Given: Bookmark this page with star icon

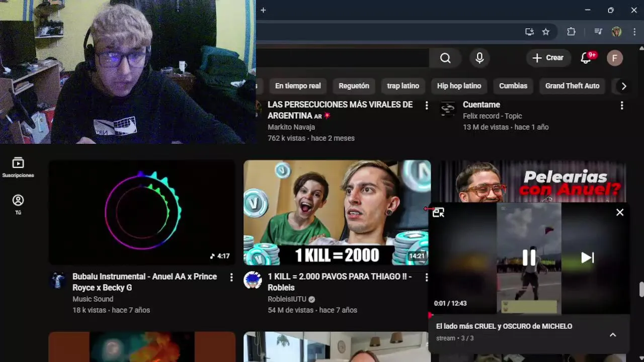Looking at the screenshot, I should tap(546, 32).
